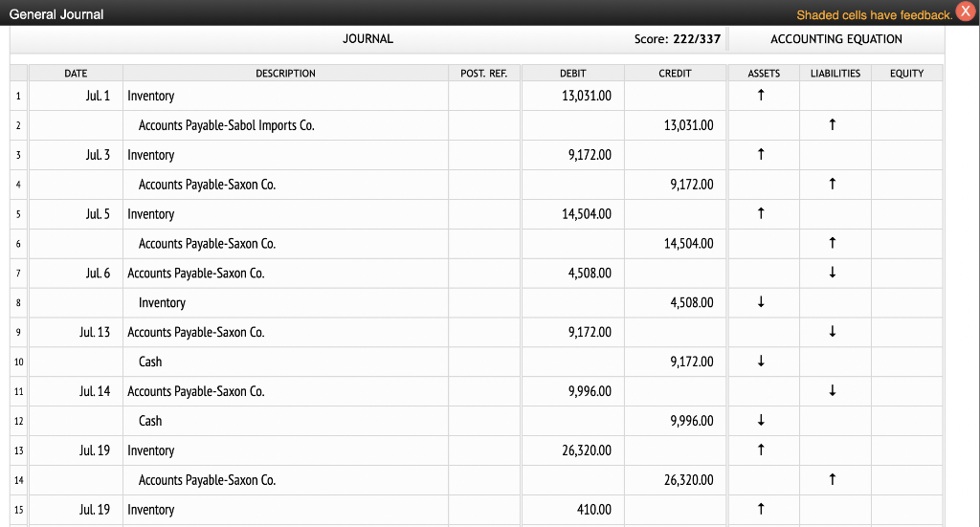Click the POST. REF. cell in row 1
980x527 pixels.
pos(484,96)
